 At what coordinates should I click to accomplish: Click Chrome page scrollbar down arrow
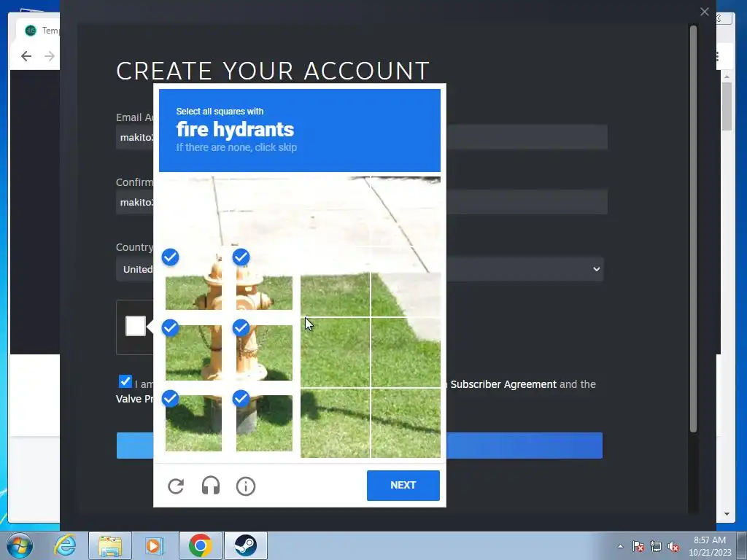(x=727, y=514)
